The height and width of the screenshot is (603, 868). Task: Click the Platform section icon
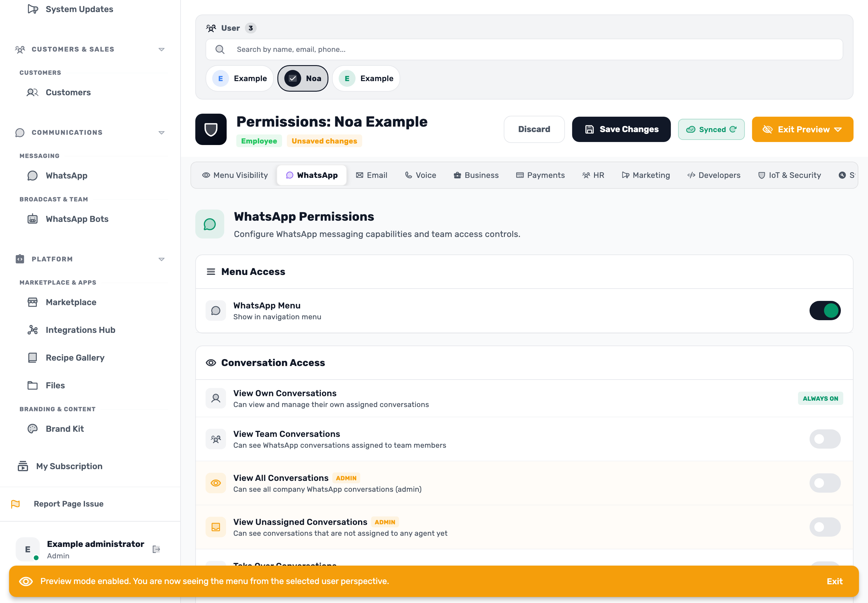[20, 259]
